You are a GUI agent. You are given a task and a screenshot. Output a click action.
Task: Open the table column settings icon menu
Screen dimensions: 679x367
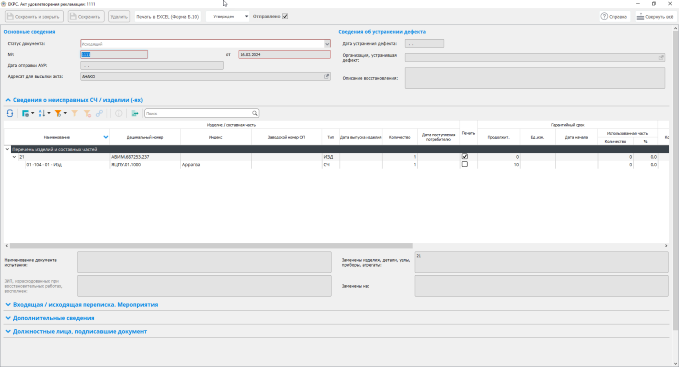click(27, 113)
